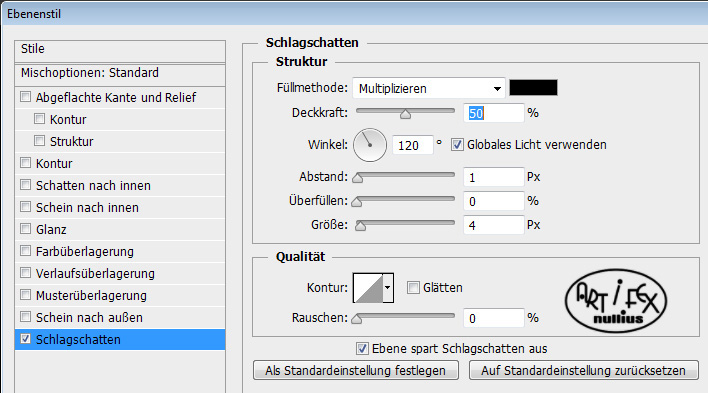Viewport: 708px width, 393px height.
Task: Click the angle dial next to Winkel
Action: click(x=370, y=145)
